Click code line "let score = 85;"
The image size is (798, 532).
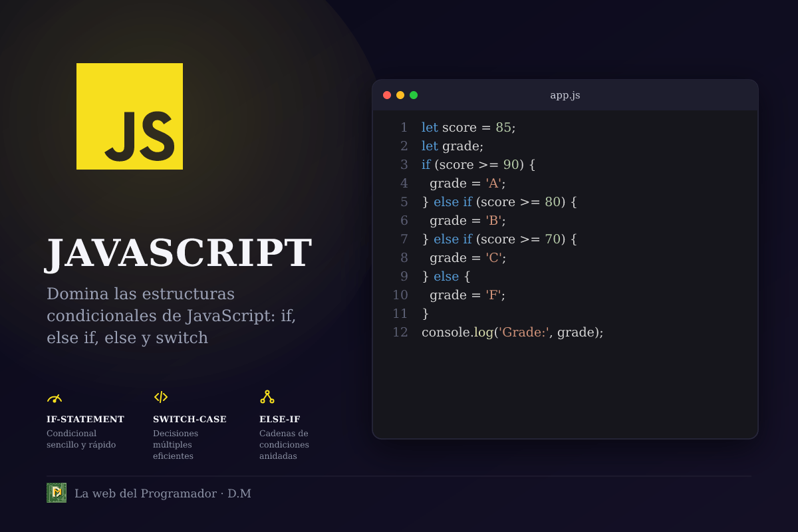tap(469, 127)
